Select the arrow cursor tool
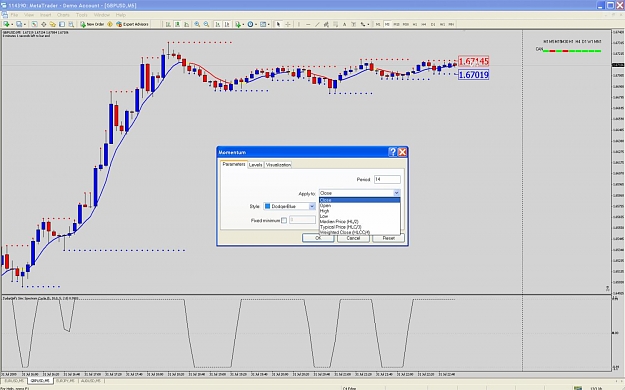 coord(278,24)
